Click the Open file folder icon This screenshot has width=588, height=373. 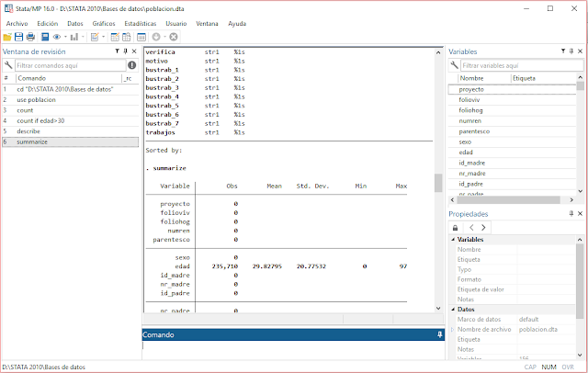7,37
